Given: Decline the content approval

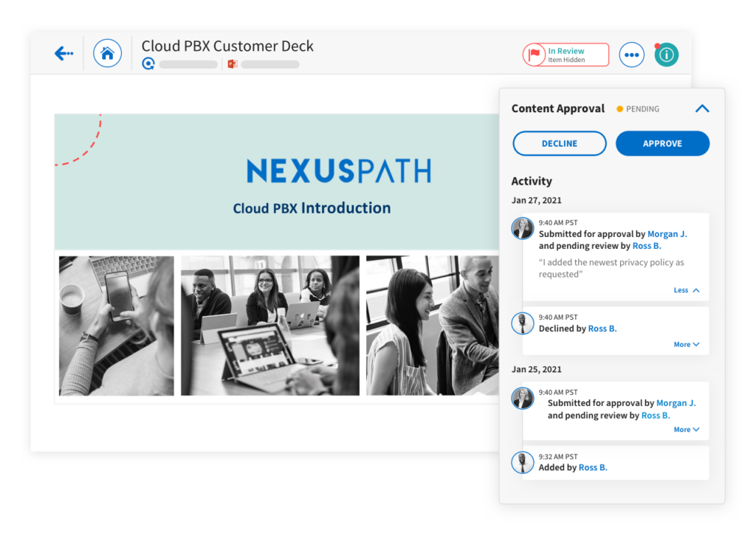Looking at the screenshot, I should click(x=560, y=143).
